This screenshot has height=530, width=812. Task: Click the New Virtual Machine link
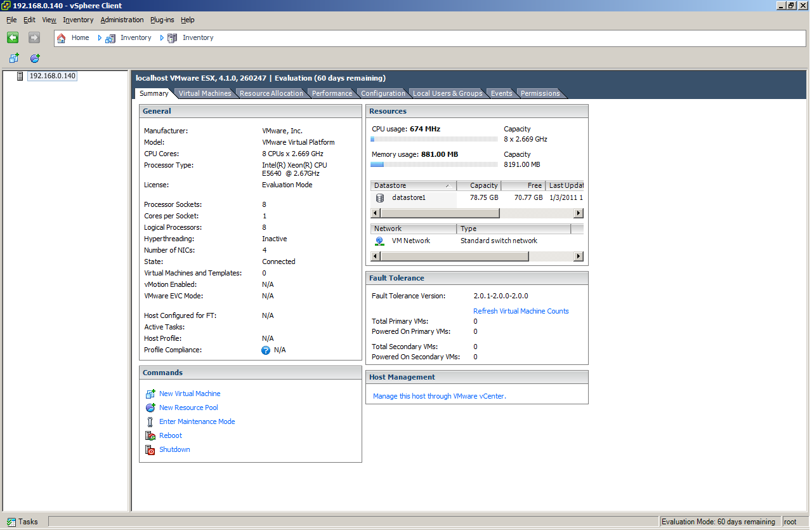190,394
